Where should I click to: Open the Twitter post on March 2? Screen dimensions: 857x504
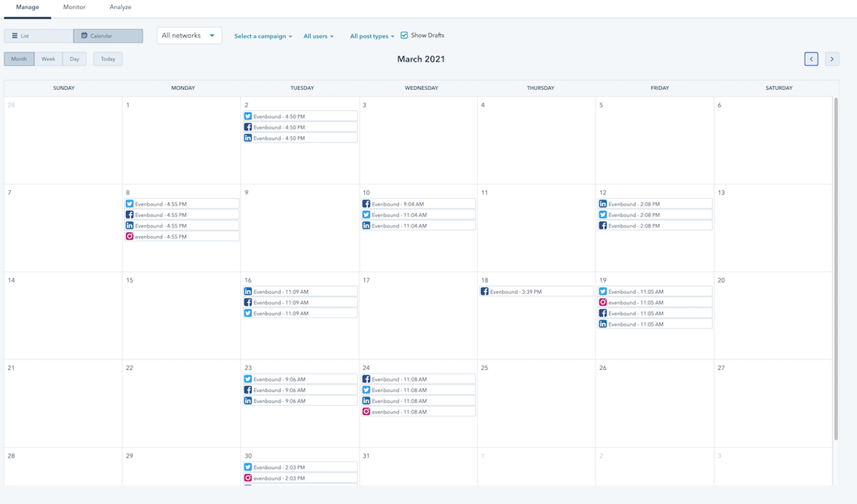click(x=300, y=116)
